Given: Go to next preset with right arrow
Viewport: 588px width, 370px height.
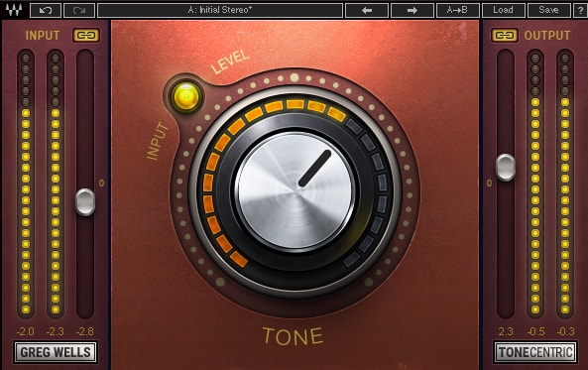Looking at the screenshot, I should 412,10.
